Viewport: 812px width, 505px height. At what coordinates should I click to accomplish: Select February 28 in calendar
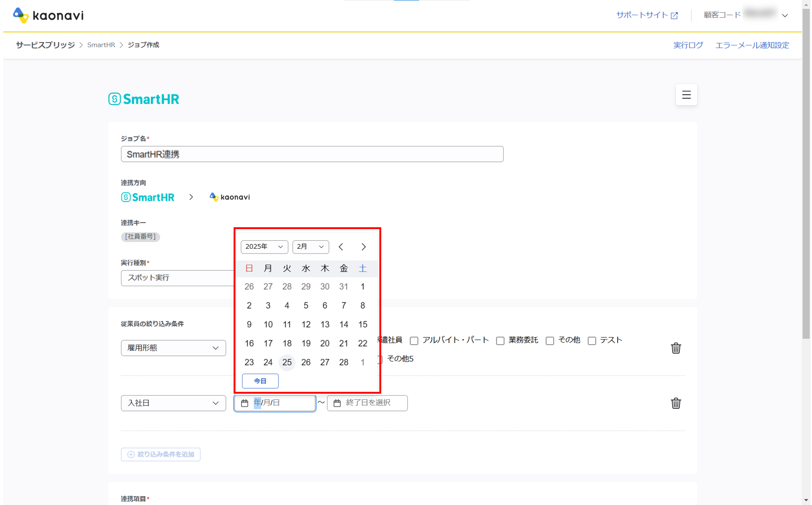point(344,362)
